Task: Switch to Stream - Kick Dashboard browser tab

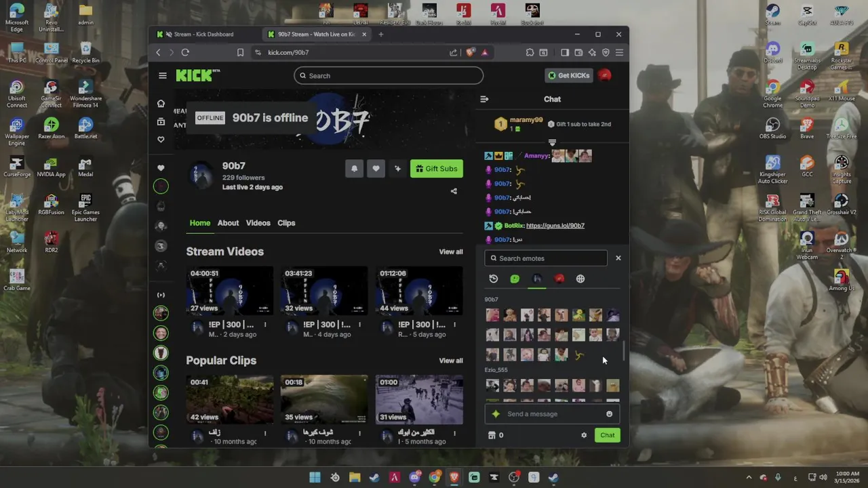Action: click(203, 34)
